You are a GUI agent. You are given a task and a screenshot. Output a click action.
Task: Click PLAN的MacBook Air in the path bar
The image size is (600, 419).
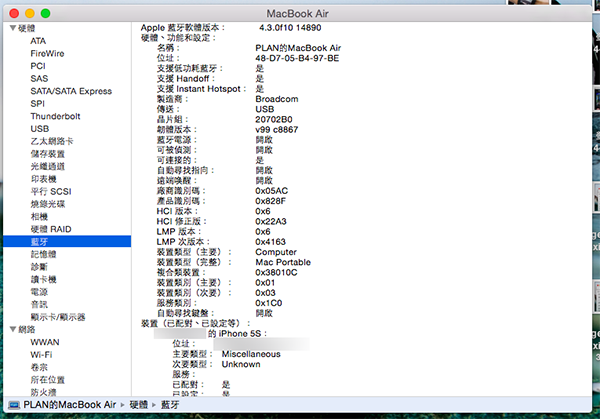click(x=68, y=404)
